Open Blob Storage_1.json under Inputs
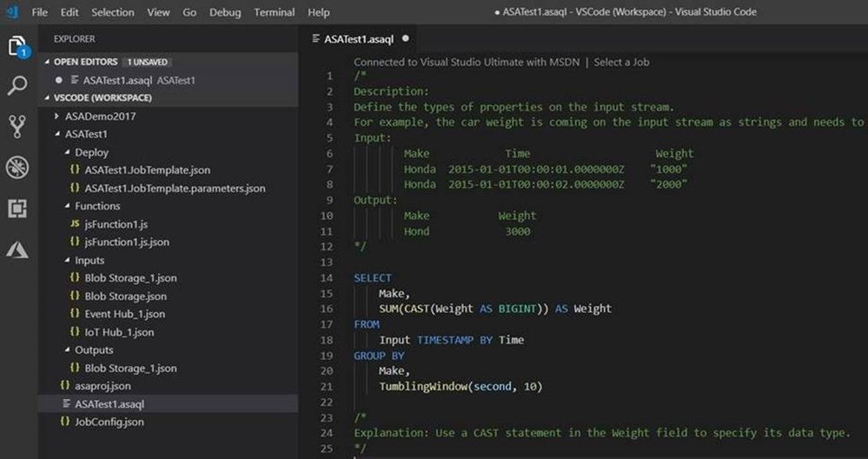Image resolution: width=868 pixels, height=459 pixels. [169, 278]
